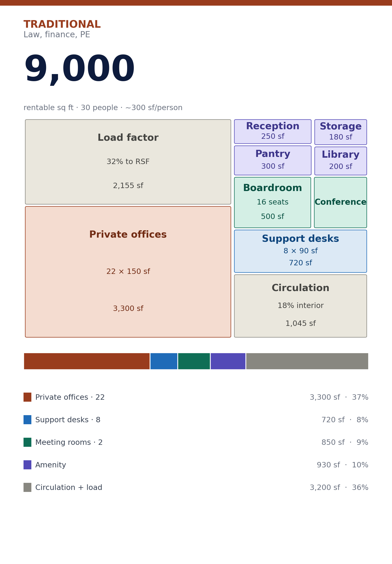Click the Amenity legend color swatch
The height and width of the screenshot is (564, 392).
[x=27, y=465]
